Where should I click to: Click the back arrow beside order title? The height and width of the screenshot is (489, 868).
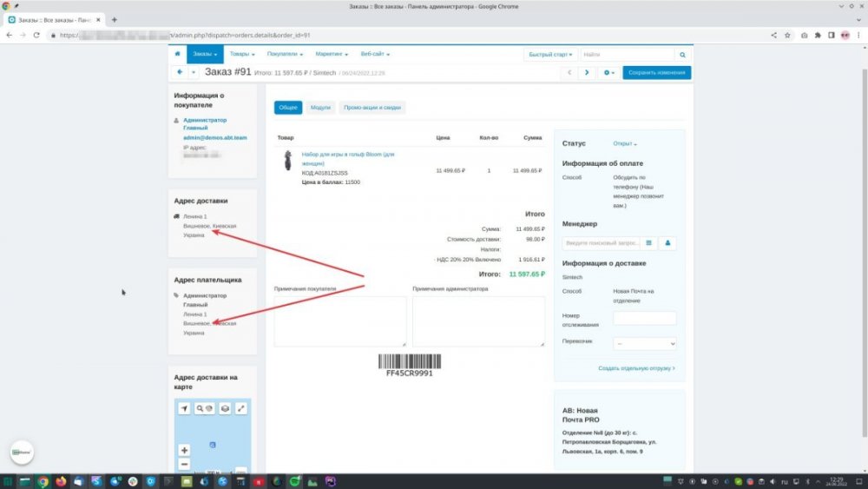point(180,72)
